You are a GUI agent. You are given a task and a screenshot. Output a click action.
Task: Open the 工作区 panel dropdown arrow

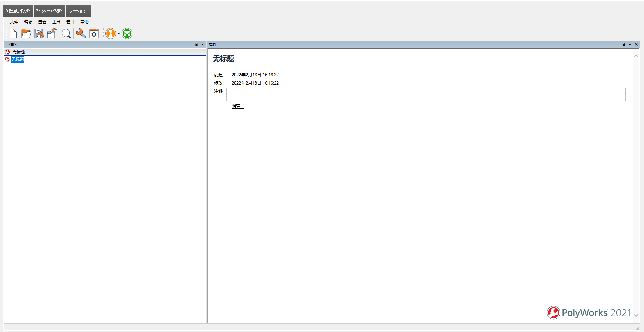[202, 44]
